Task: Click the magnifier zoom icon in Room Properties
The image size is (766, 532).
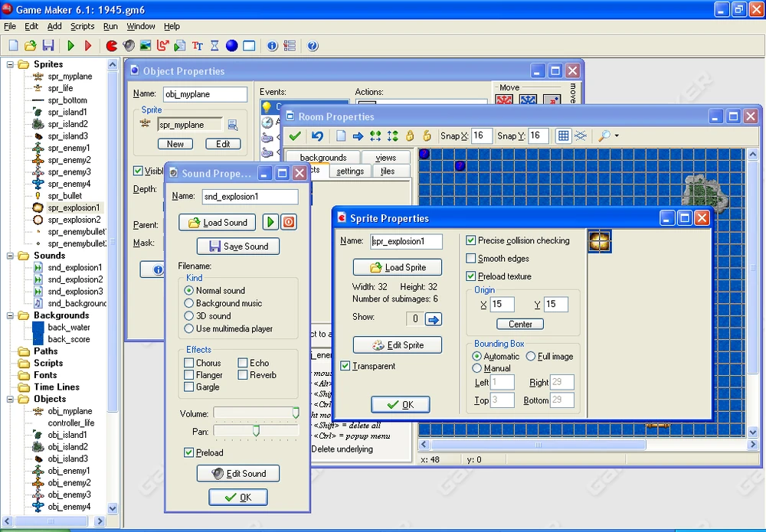Action: click(604, 135)
